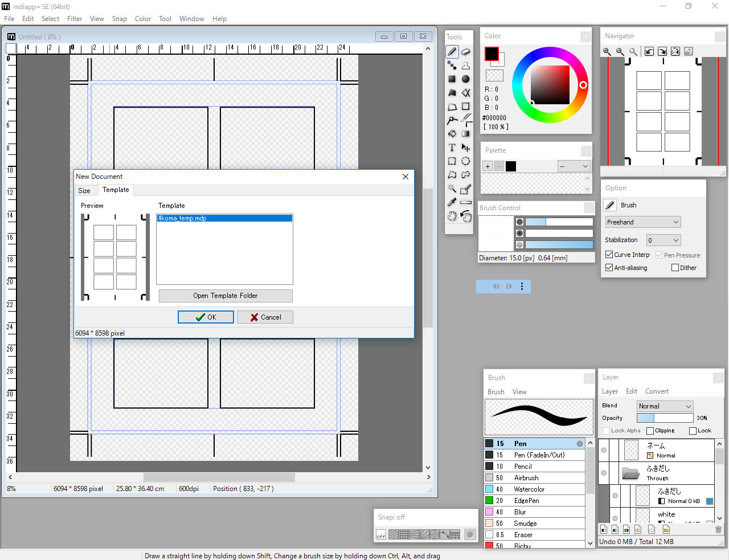Confirm the dialog with the OK button
729x560 pixels.
(206, 317)
